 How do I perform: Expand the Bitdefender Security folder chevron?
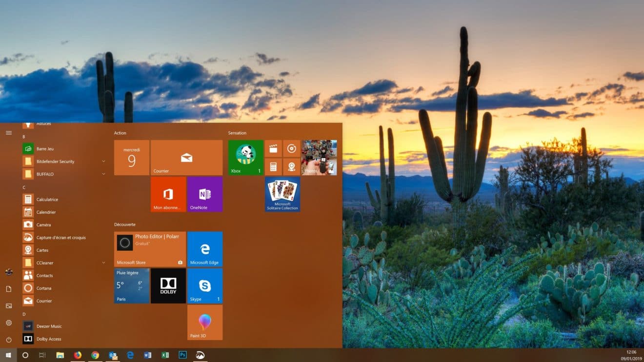click(103, 161)
